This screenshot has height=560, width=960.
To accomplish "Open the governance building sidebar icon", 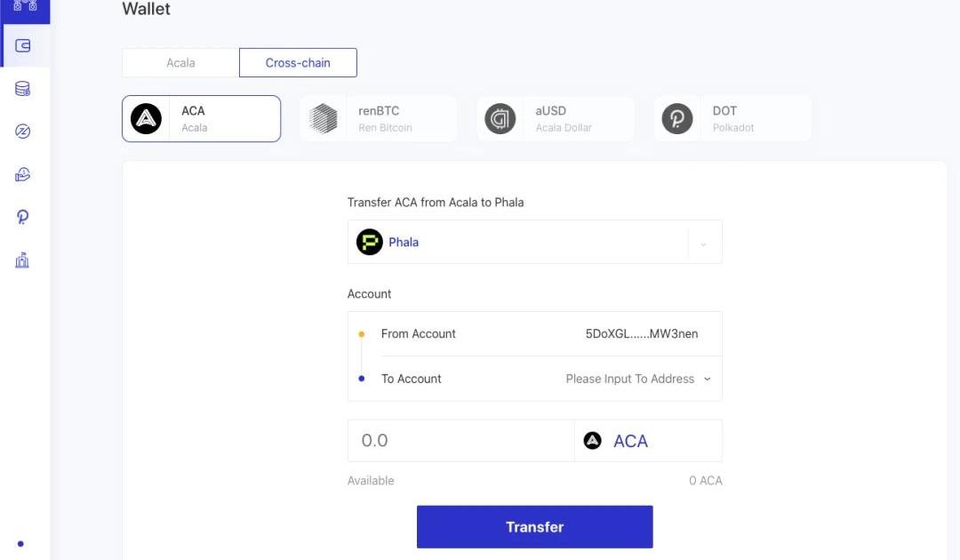I will point(22,260).
